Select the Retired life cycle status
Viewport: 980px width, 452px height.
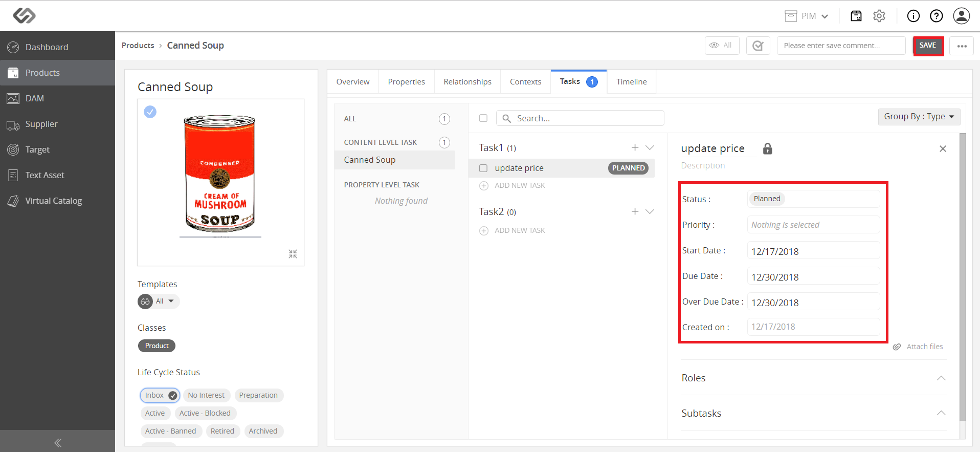pyautogui.click(x=222, y=431)
